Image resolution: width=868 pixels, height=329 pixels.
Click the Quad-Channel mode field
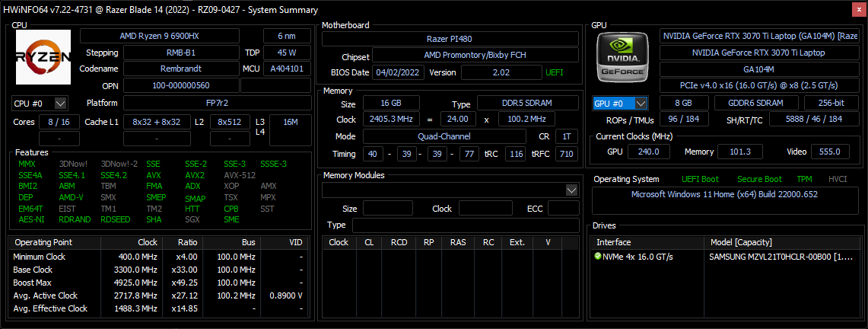coord(444,137)
